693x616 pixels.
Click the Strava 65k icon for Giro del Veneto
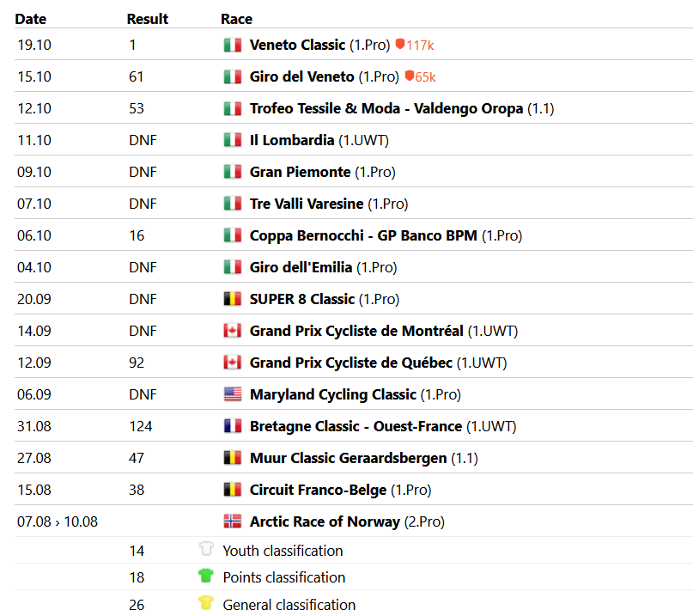point(410,76)
